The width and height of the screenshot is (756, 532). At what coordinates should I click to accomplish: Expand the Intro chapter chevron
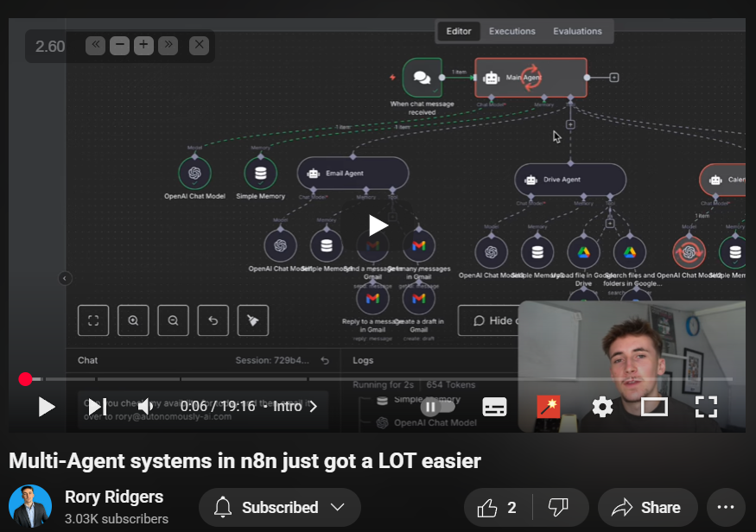(314, 407)
